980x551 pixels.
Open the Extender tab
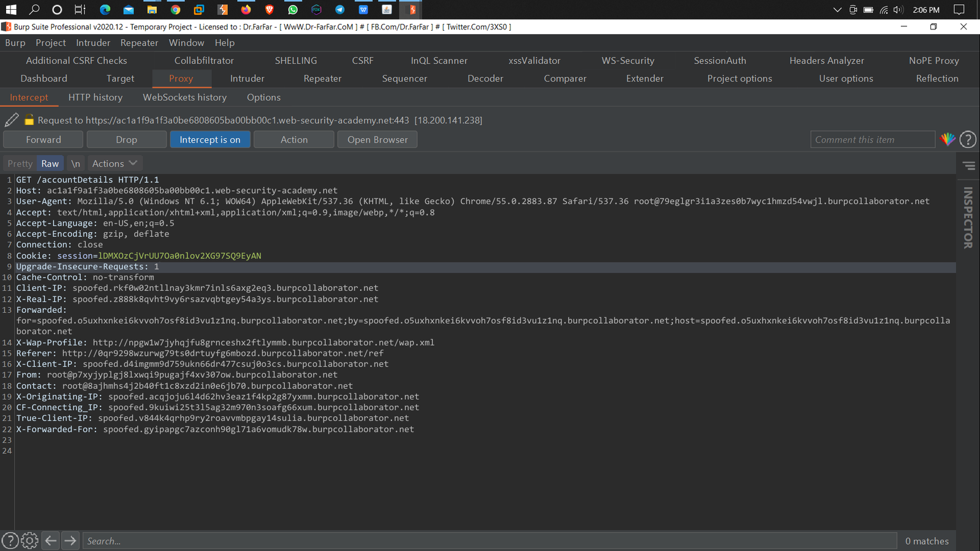coord(645,78)
